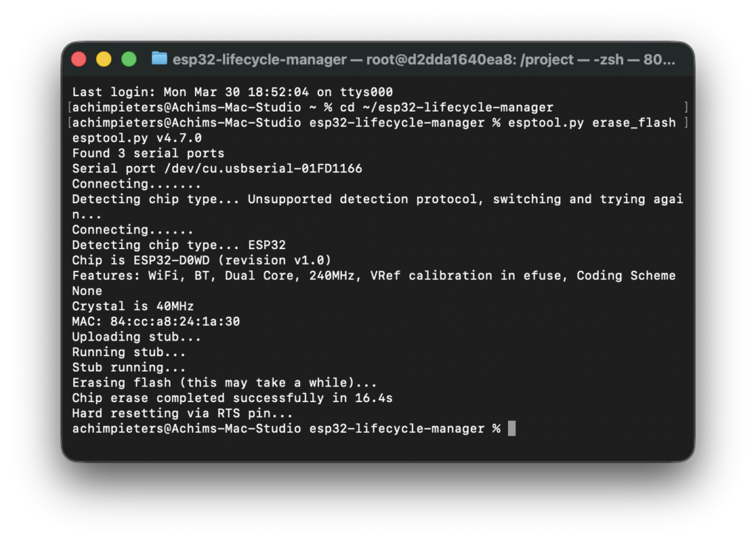This screenshot has width=756, height=543.
Task: Click the blue folder icon in title bar
Action: (159, 59)
